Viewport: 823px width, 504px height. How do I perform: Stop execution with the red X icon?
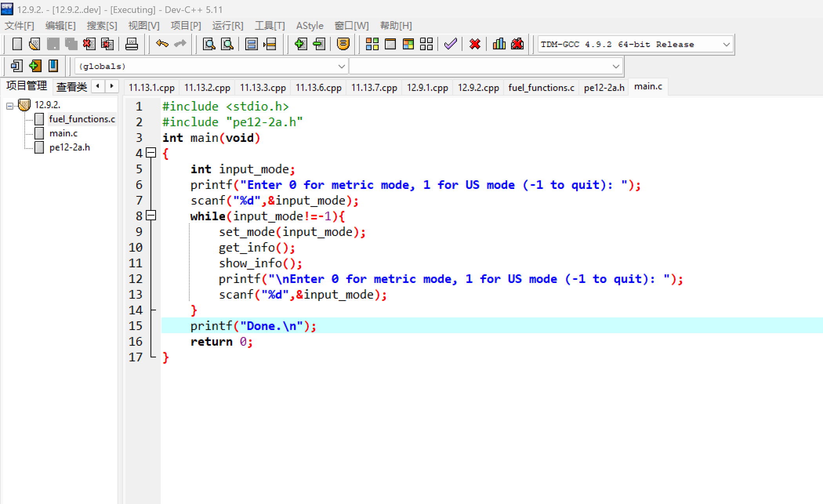point(475,44)
